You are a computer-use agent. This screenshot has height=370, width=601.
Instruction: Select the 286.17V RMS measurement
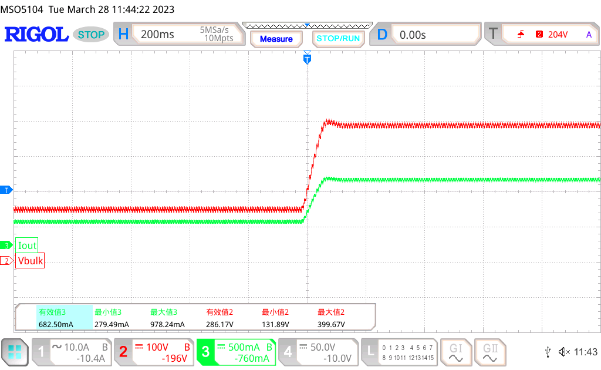tap(220, 324)
